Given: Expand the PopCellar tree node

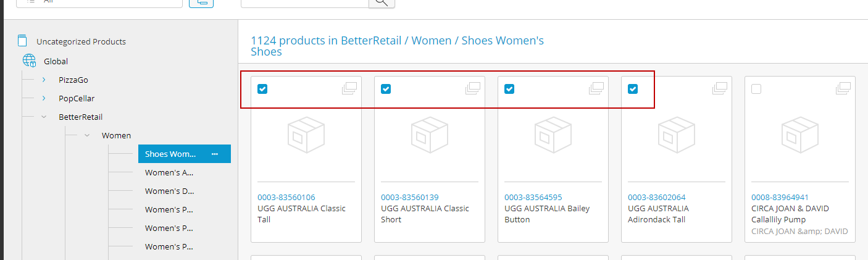Looking at the screenshot, I should pyautogui.click(x=44, y=98).
